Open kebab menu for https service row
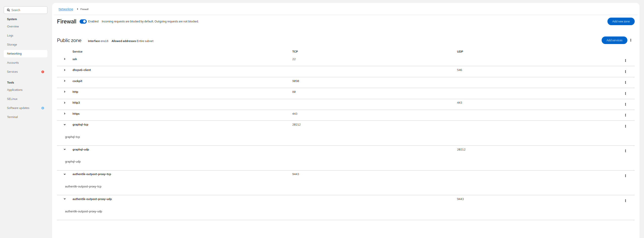The image size is (644, 238). 625,115
